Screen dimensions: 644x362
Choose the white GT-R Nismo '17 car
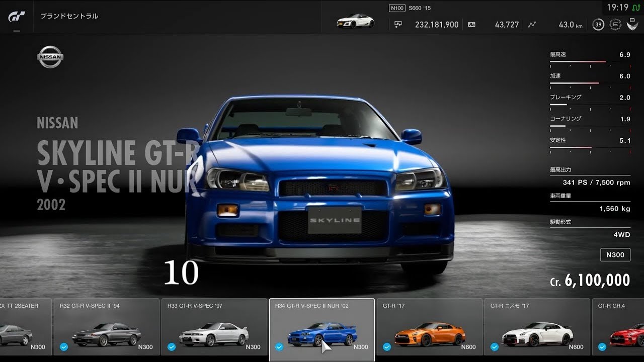coord(536,329)
